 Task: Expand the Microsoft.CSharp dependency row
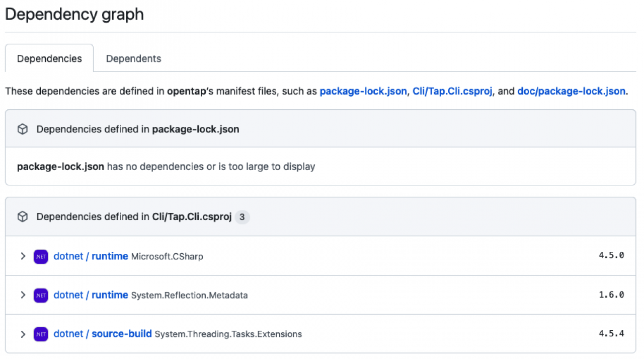coord(23,256)
